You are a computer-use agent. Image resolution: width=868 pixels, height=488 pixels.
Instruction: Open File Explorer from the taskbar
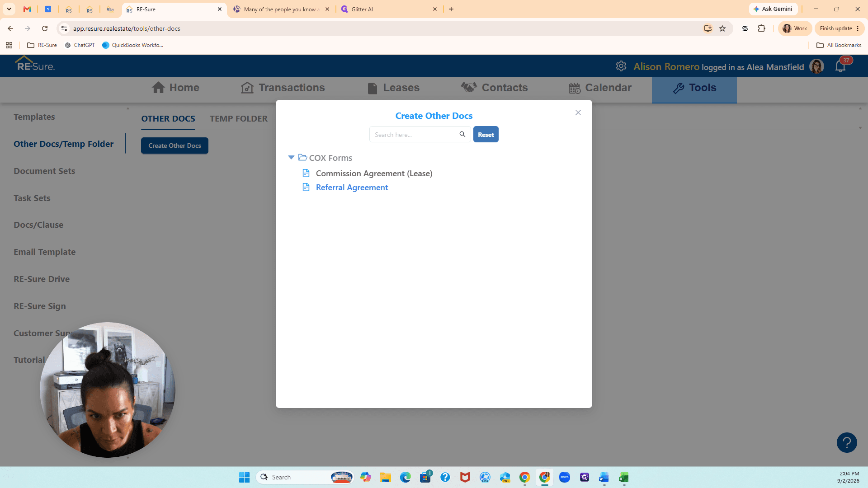(x=385, y=477)
